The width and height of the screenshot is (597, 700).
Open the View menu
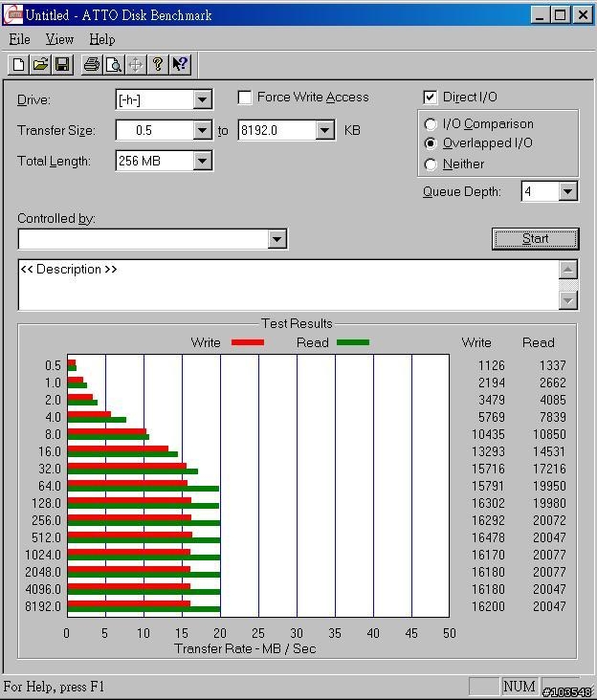59,39
